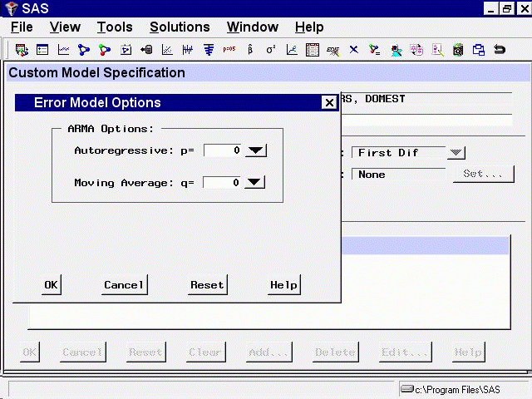Viewport: 532px width, 399px height.
Task: Click the document with wand toolbar icon
Action: (438, 50)
